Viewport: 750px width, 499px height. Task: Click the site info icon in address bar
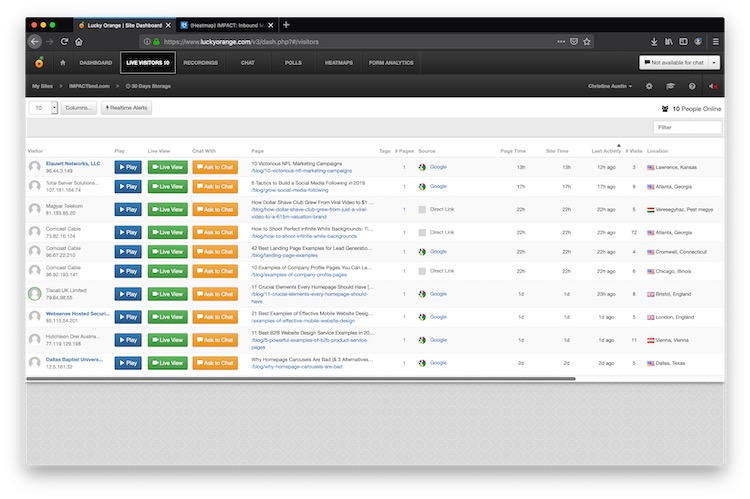click(147, 42)
